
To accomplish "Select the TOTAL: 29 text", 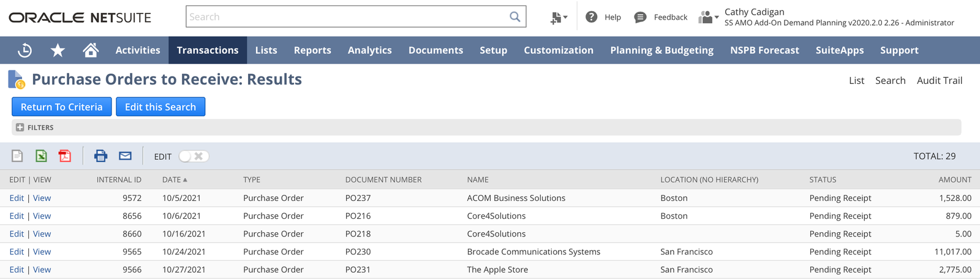I will pyautogui.click(x=934, y=156).
